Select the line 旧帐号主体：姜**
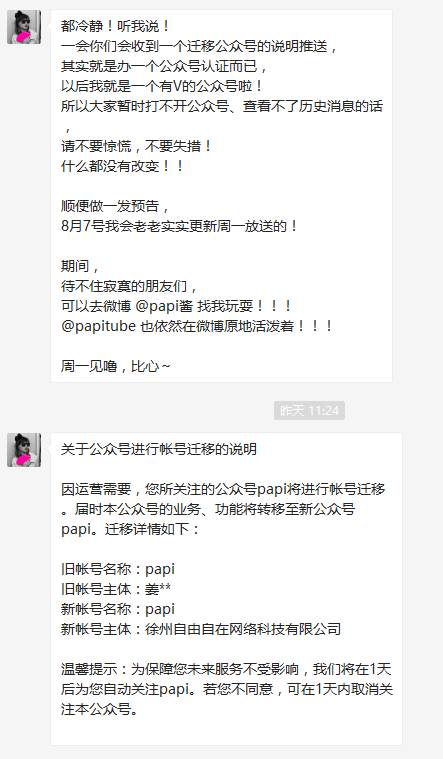The height and width of the screenshot is (759, 443). point(116,589)
